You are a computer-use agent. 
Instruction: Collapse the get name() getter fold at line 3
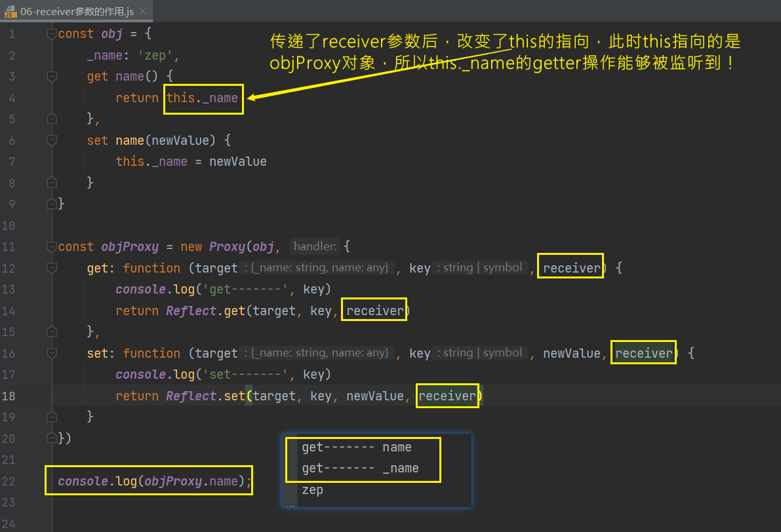click(x=51, y=76)
